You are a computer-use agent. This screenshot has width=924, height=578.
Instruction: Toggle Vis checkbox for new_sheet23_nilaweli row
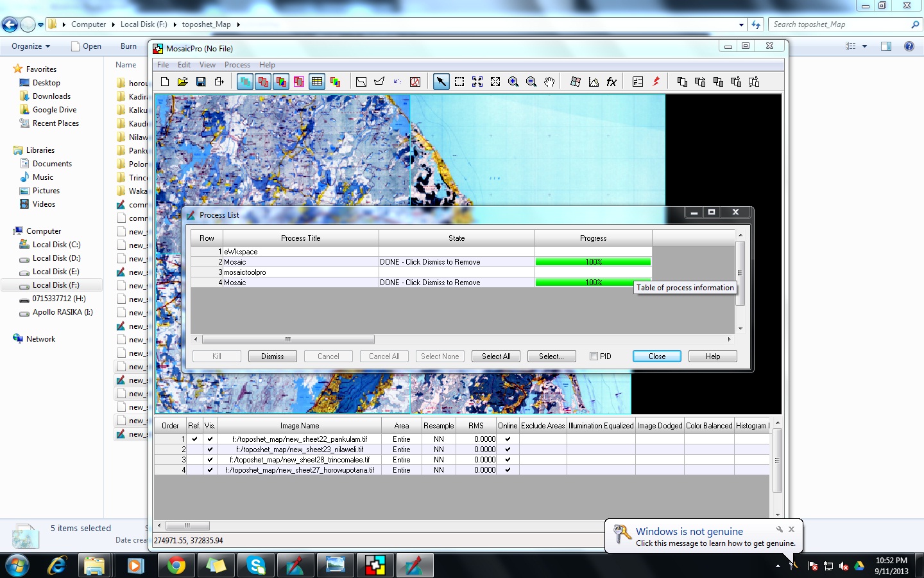pos(210,450)
